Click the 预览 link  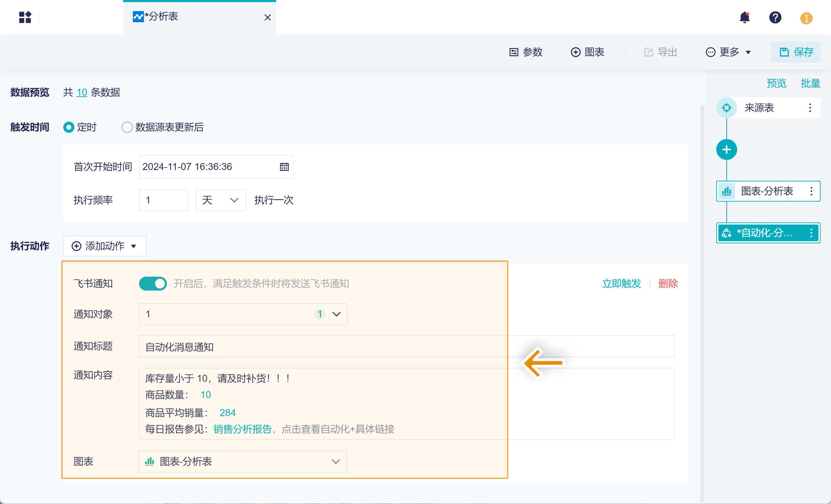(776, 83)
